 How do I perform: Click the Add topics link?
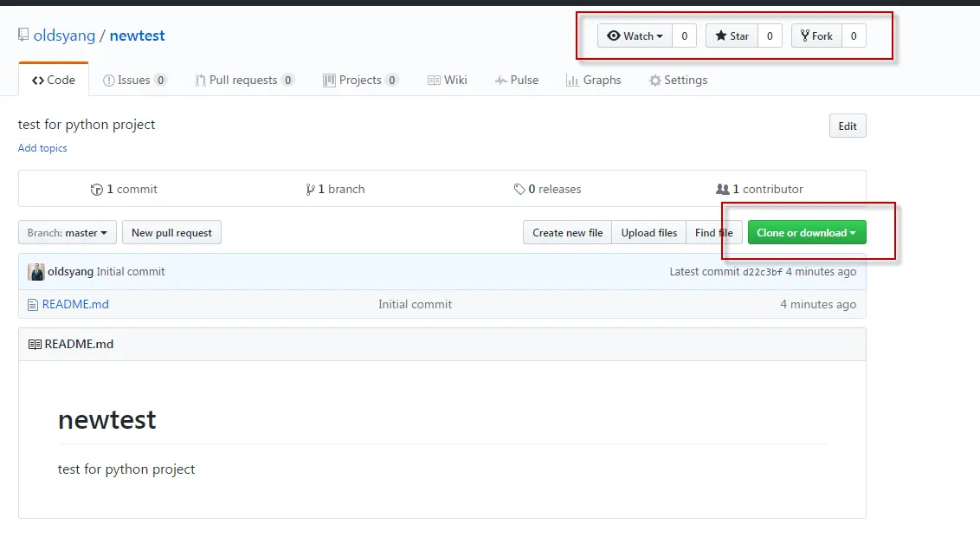pos(42,148)
